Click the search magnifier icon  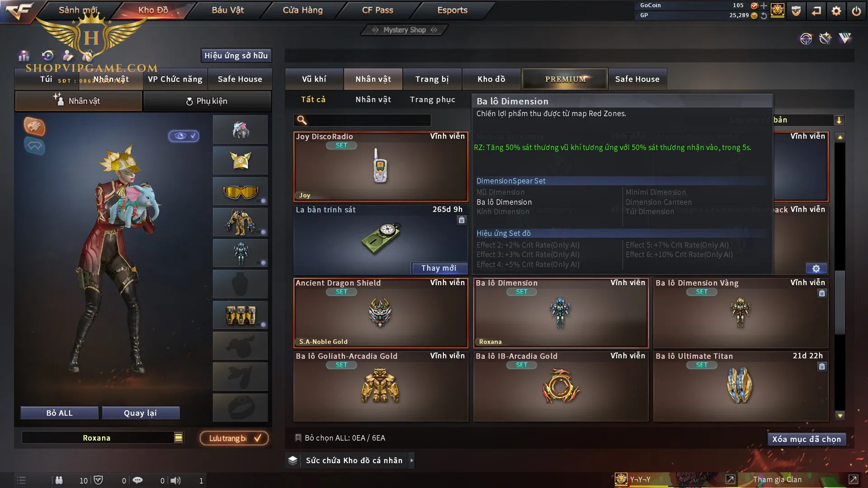click(x=302, y=120)
